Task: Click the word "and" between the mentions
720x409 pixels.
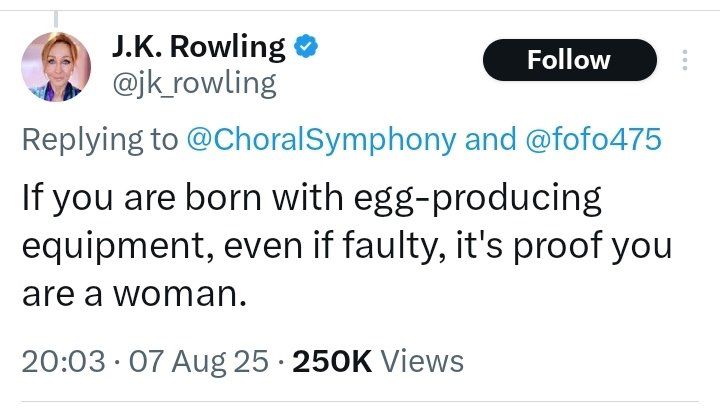Action: coord(489,140)
